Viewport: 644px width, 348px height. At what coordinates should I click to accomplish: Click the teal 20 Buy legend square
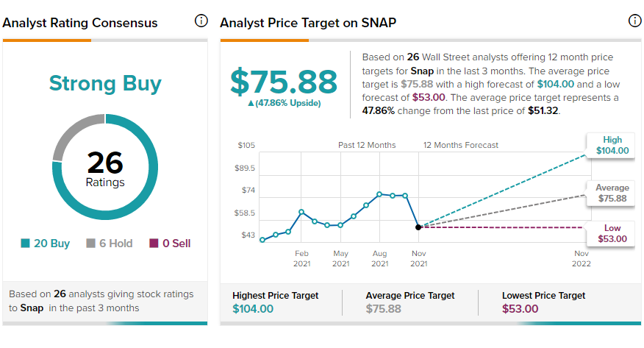pyautogui.click(x=25, y=244)
